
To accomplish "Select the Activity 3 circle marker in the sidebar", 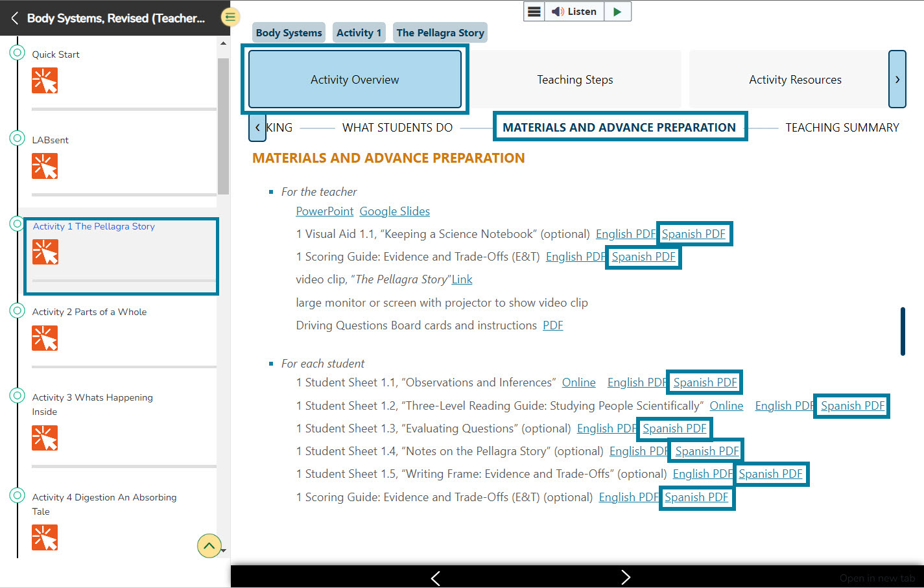I will 17,395.
